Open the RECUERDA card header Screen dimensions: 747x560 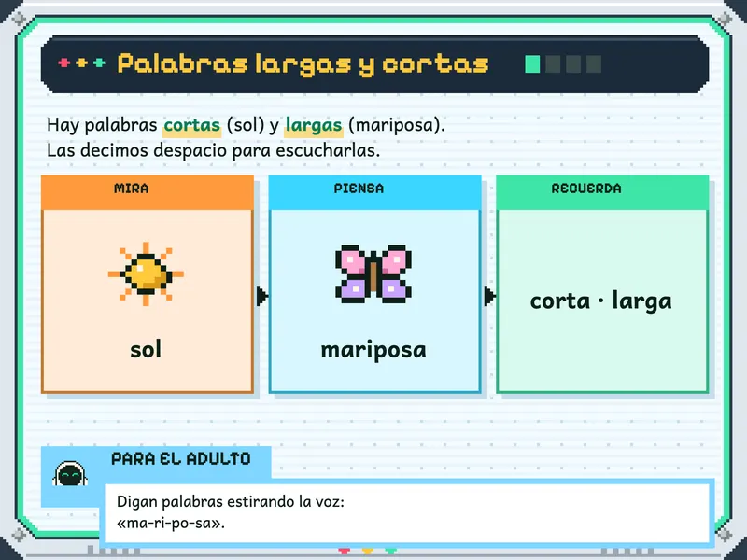click(602, 192)
